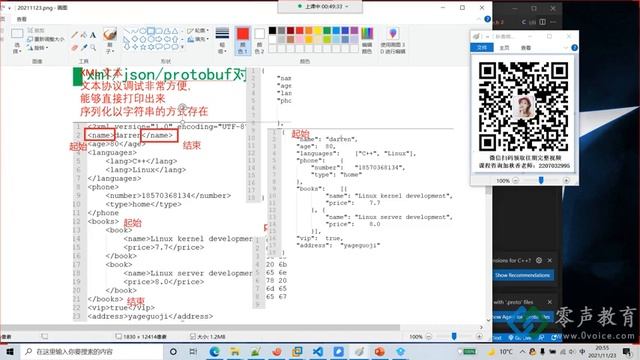Open the notification center icon
Screen dimensions: 640x360
pos(627,351)
